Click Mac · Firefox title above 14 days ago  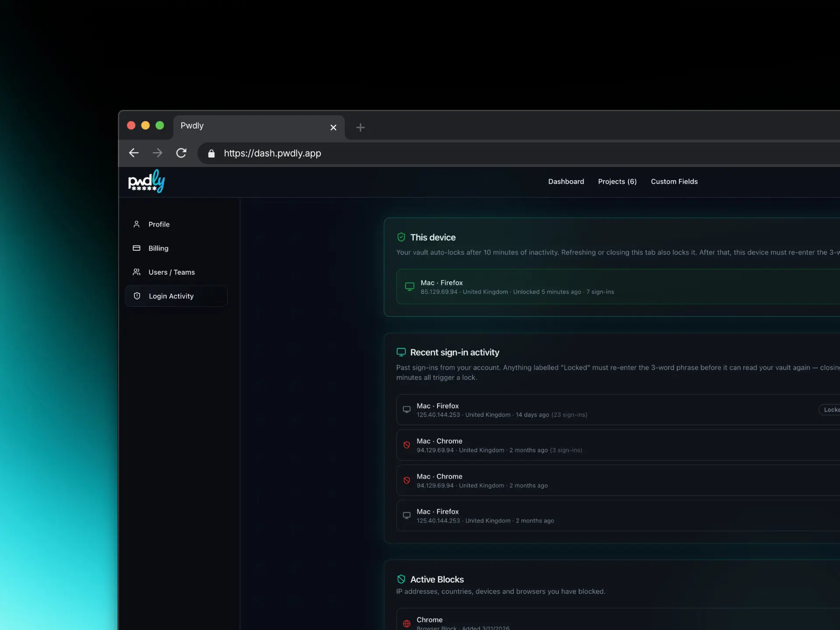(437, 406)
